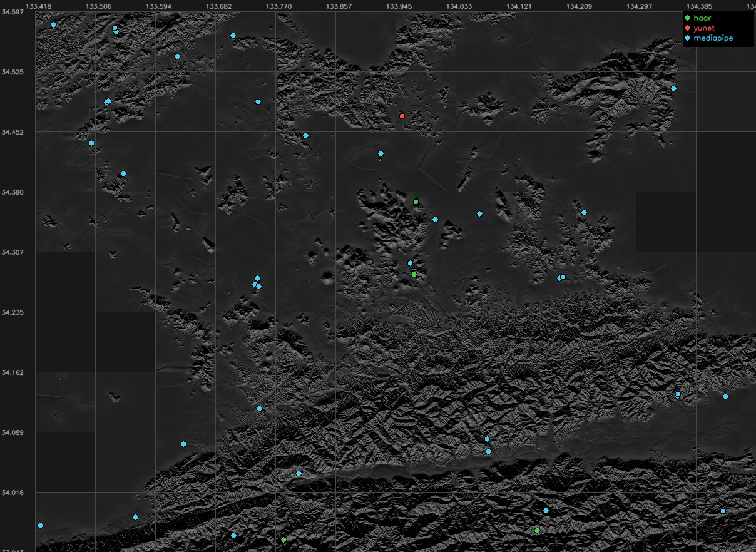Click the 34.452 latitude axis label
Image resolution: width=756 pixels, height=552 pixels.
coord(13,132)
